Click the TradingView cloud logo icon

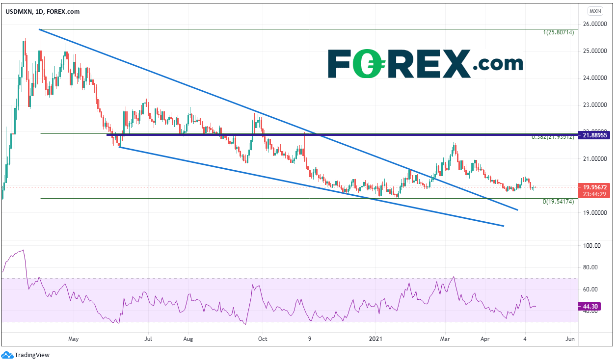pos(7,355)
